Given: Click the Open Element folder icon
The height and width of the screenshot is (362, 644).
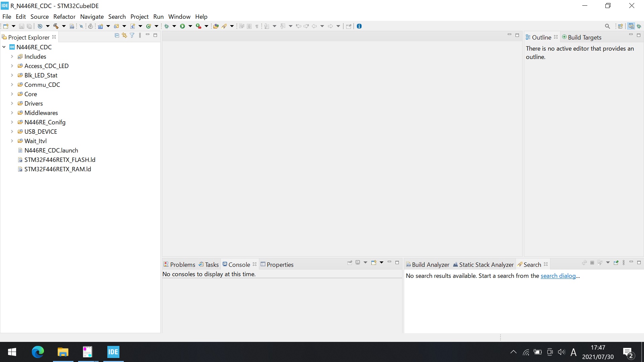Looking at the screenshot, I should tap(216, 26).
